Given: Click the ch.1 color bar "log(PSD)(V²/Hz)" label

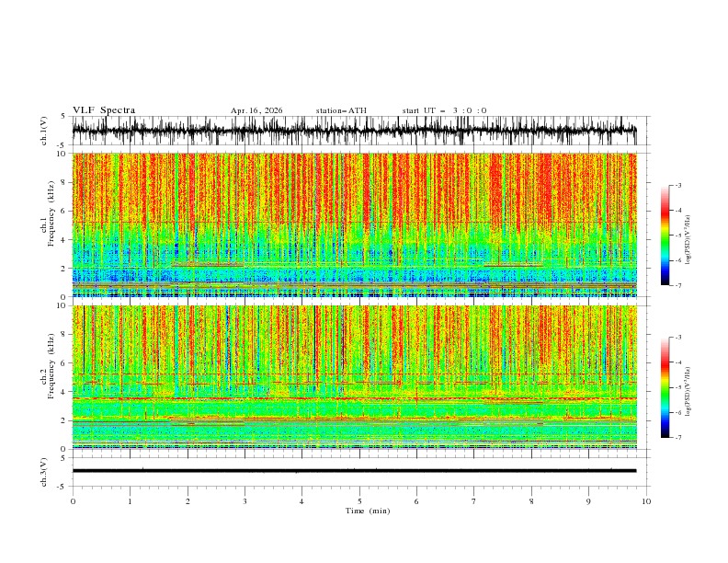Looking at the screenshot, I should click(688, 240).
